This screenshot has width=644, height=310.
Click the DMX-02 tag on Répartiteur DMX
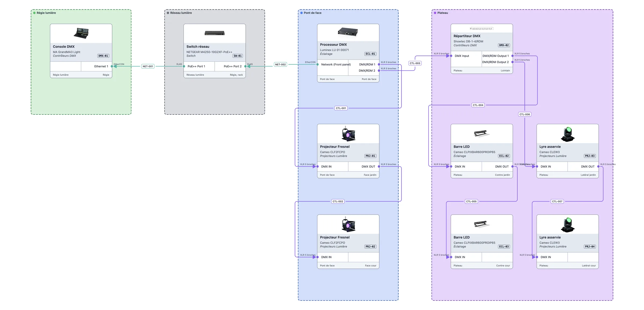[x=504, y=45]
